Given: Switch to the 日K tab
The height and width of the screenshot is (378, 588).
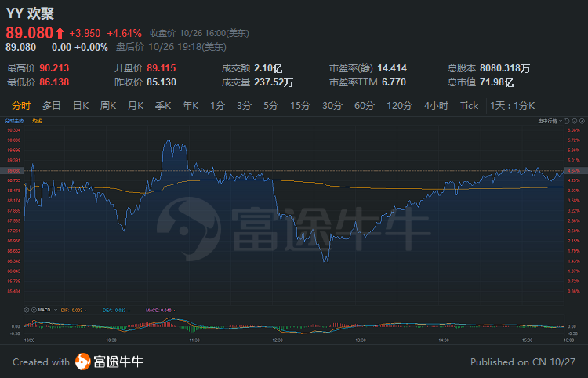Looking at the screenshot, I should [x=81, y=106].
